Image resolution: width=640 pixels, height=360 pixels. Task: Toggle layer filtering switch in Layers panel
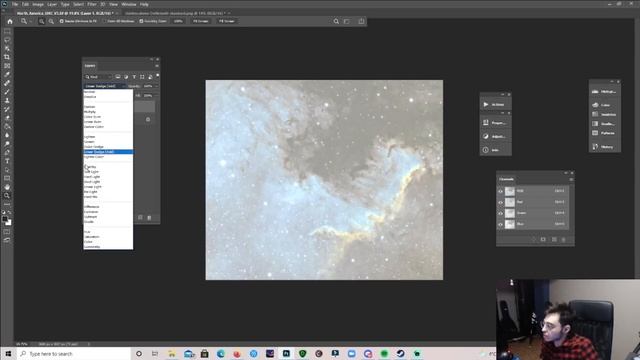(158, 76)
